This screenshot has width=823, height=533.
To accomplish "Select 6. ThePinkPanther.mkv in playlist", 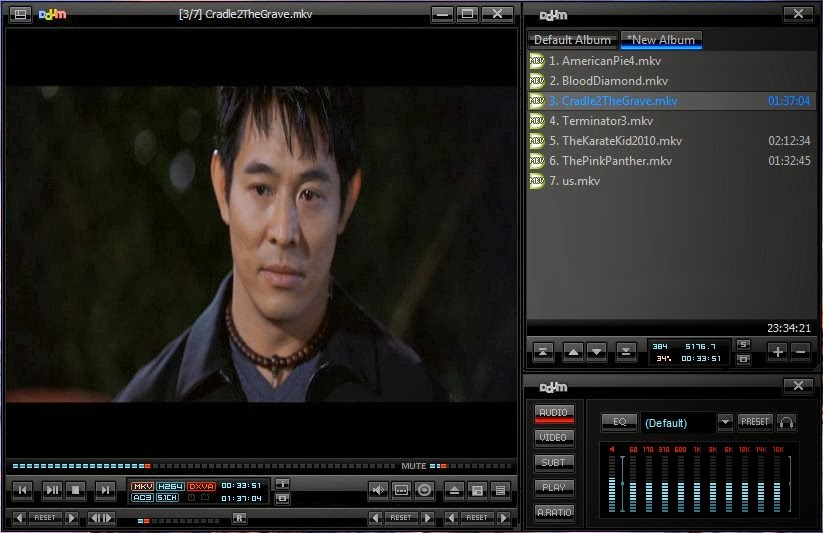I will (672, 161).
